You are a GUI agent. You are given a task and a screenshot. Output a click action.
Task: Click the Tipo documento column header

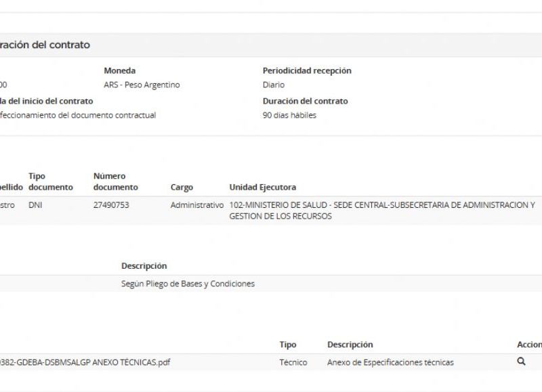50,181
